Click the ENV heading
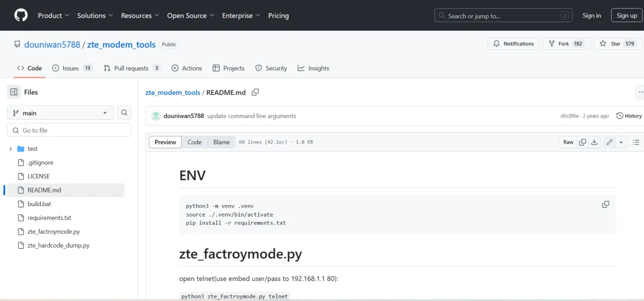 click(192, 175)
